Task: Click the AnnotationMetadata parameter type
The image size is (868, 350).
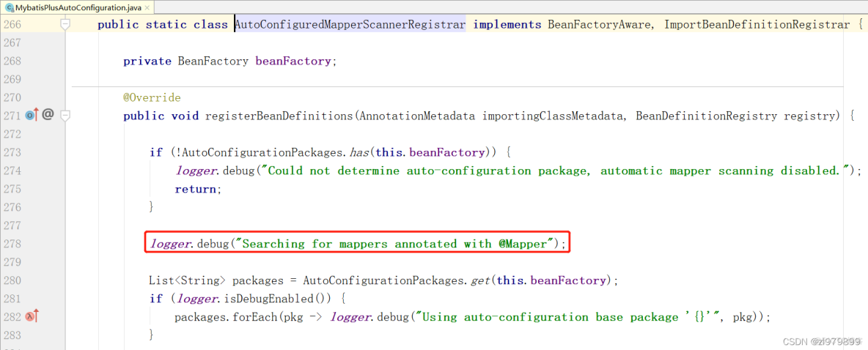Action: (x=416, y=116)
